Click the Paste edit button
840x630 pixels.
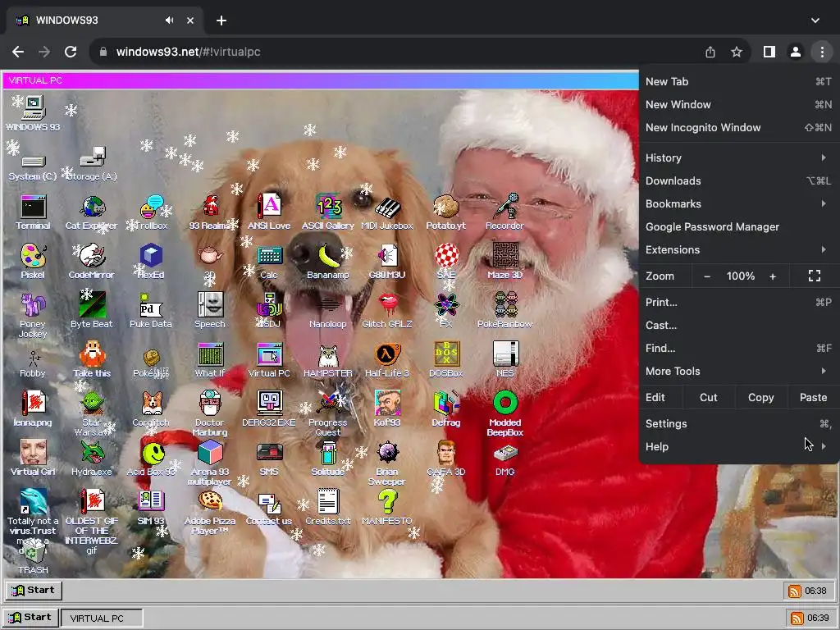click(x=813, y=398)
